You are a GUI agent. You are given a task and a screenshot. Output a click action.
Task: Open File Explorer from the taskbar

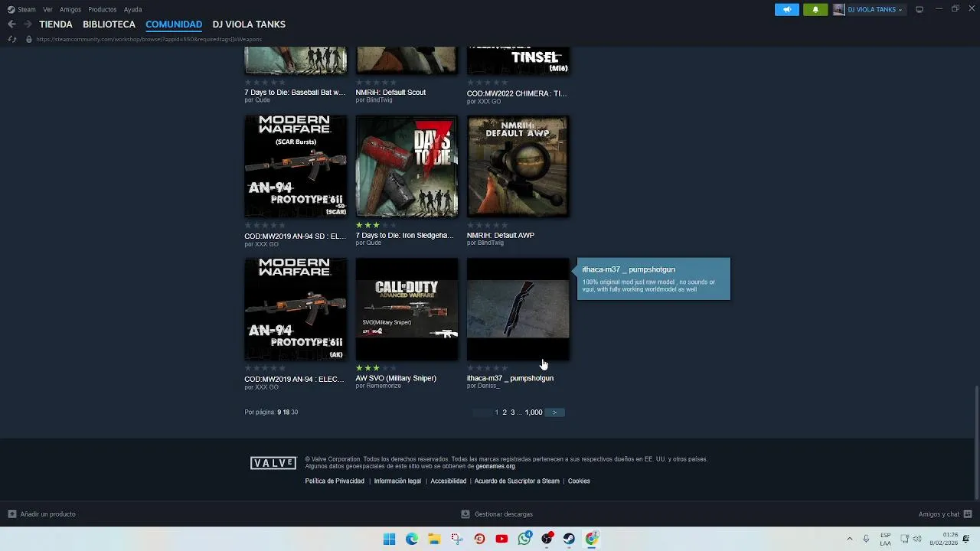434,539
